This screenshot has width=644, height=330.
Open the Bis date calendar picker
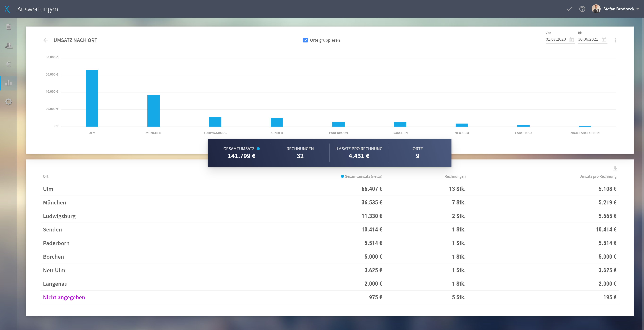pyautogui.click(x=604, y=40)
